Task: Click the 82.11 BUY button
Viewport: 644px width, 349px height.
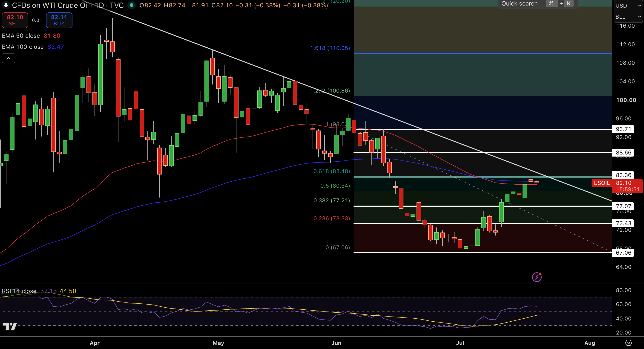Action: click(x=59, y=20)
